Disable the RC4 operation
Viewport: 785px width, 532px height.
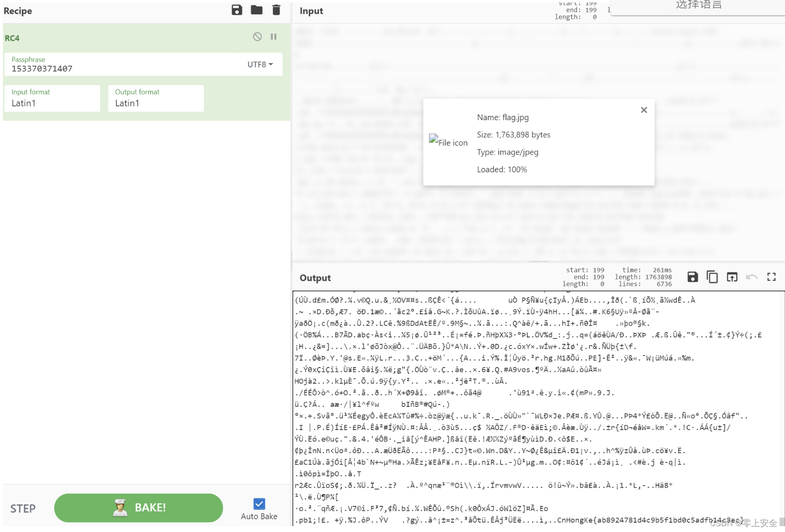[258, 36]
